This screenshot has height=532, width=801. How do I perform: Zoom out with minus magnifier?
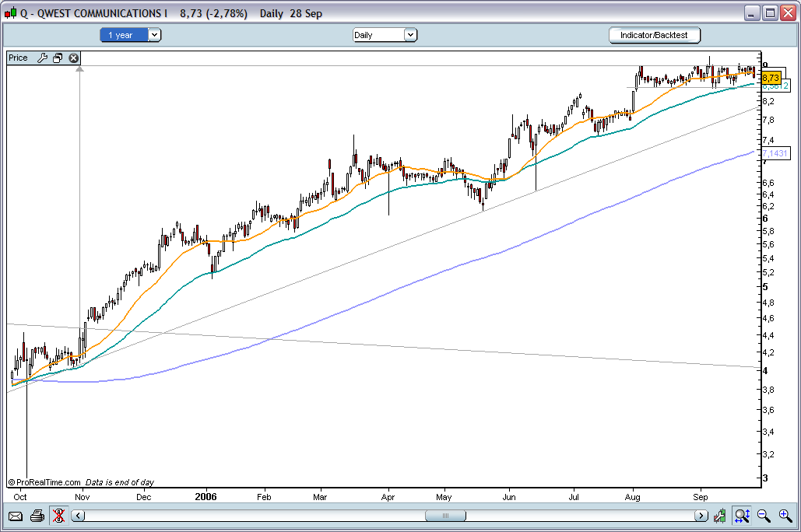click(x=764, y=516)
